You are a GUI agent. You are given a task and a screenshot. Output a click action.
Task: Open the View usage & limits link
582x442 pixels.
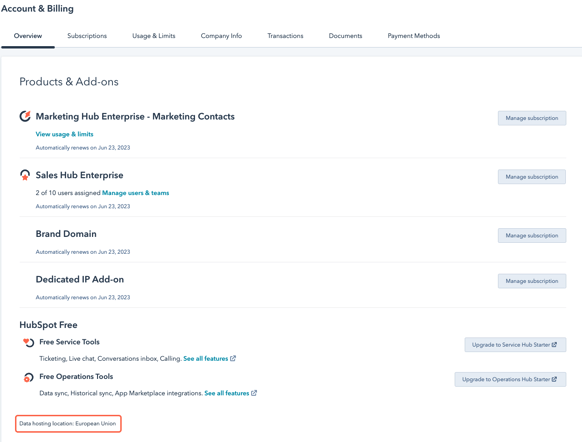pyautogui.click(x=64, y=134)
